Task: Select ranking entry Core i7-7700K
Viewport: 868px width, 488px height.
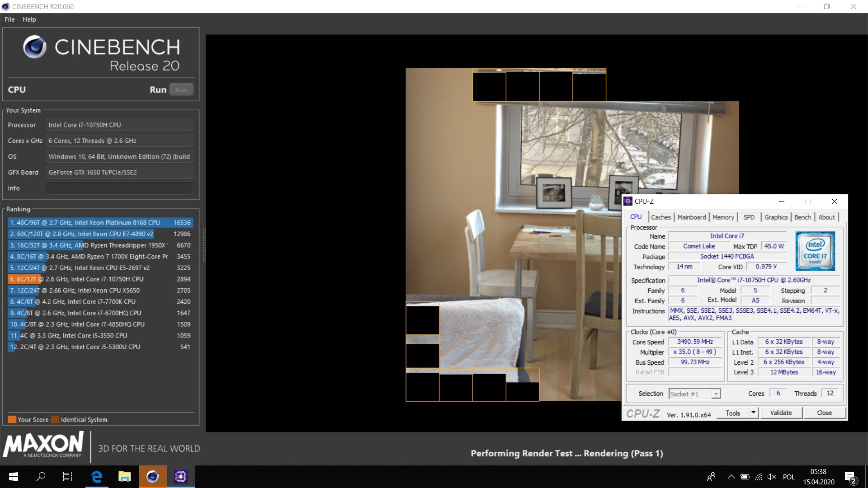Action: (x=100, y=301)
